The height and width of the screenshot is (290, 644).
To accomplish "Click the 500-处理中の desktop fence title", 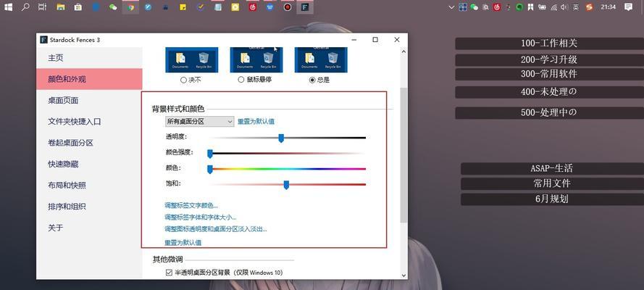I will point(549,113).
